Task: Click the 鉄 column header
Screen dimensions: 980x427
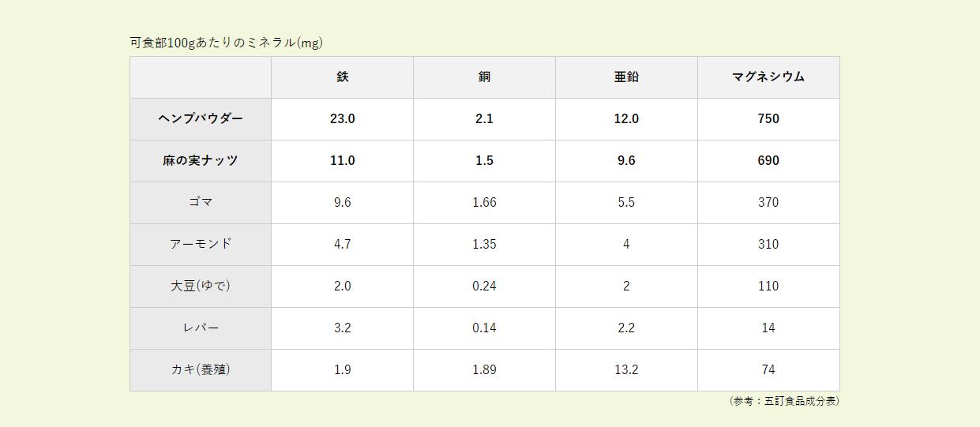Action: tap(342, 77)
